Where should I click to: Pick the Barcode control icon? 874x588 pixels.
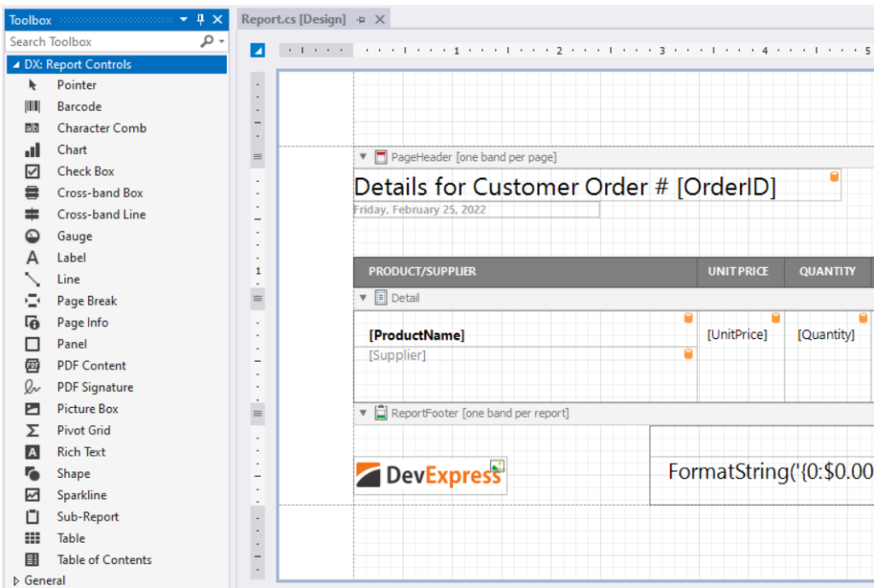[32, 107]
